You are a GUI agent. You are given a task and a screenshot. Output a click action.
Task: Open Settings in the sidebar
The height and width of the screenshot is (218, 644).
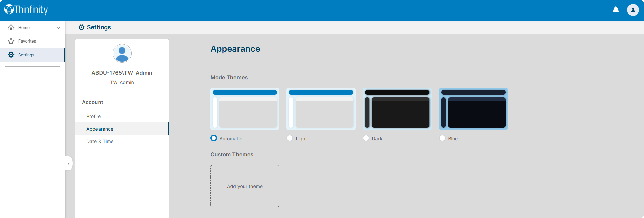[33, 55]
